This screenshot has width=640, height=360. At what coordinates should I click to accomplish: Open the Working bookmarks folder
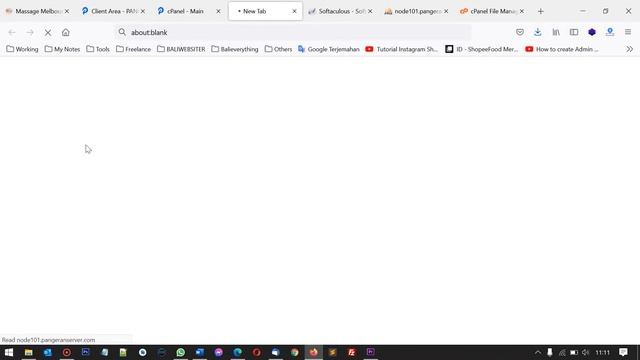pos(22,49)
